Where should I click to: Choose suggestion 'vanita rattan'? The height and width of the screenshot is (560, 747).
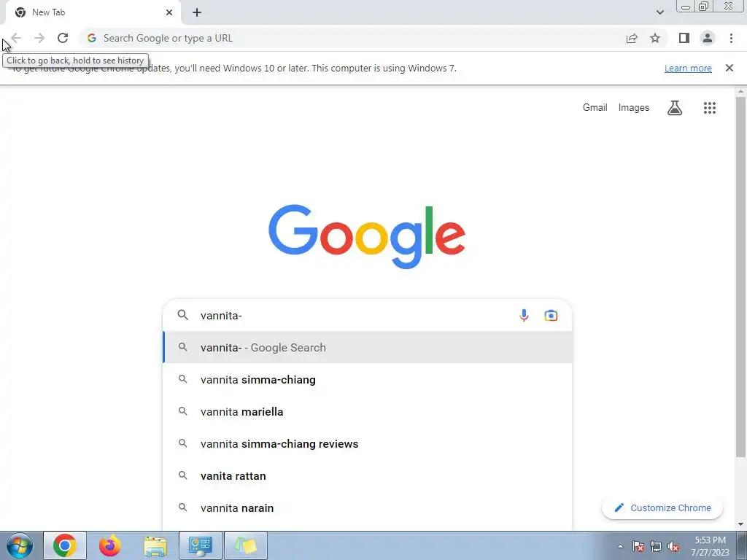(368, 475)
